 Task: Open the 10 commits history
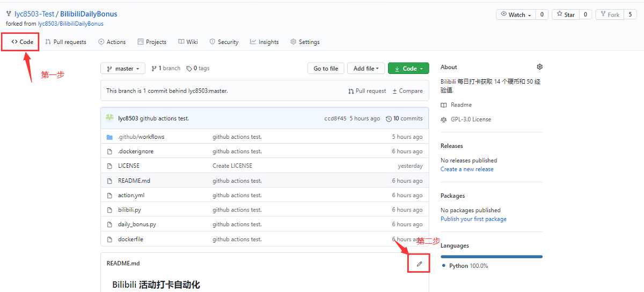[x=404, y=118]
